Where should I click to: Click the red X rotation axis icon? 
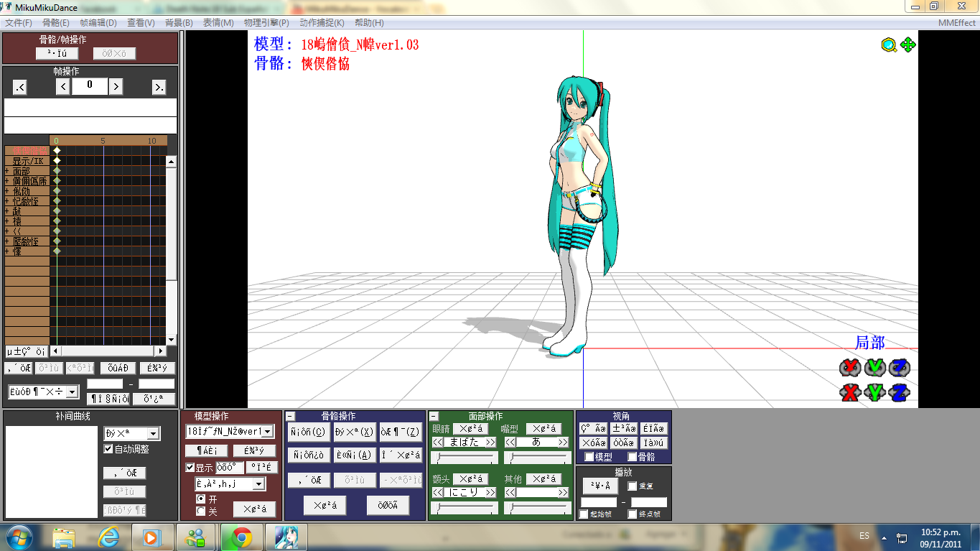click(x=851, y=368)
